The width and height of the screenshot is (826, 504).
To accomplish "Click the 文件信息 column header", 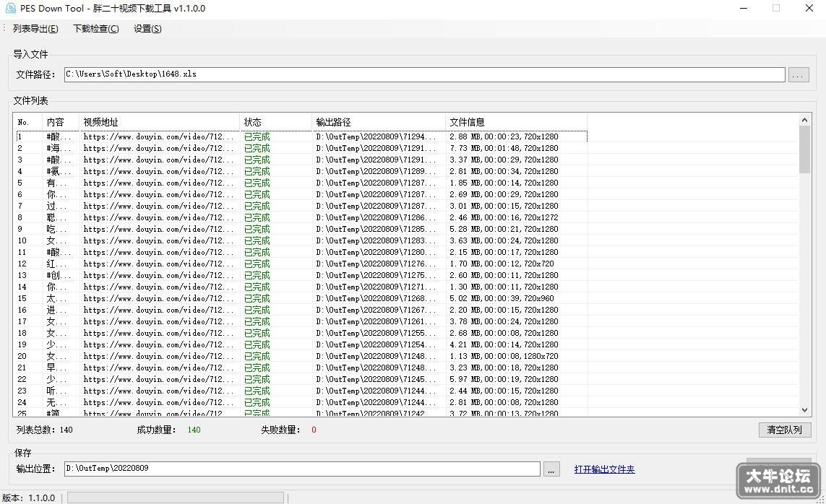I will (516, 122).
